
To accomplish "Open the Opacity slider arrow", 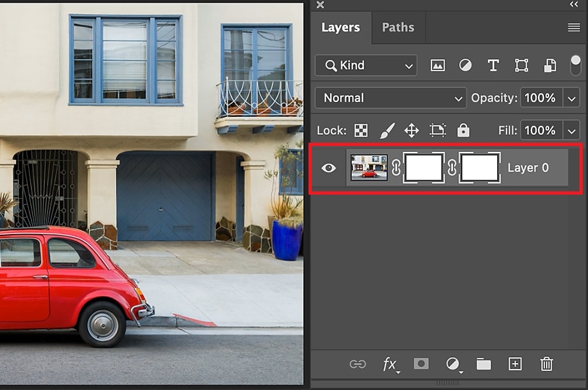I will [572, 99].
